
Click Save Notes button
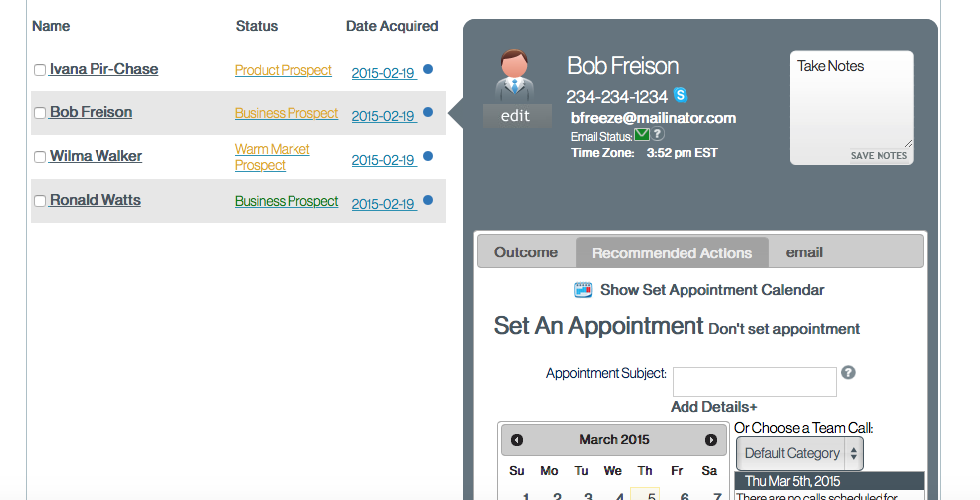tap(879, 155)
